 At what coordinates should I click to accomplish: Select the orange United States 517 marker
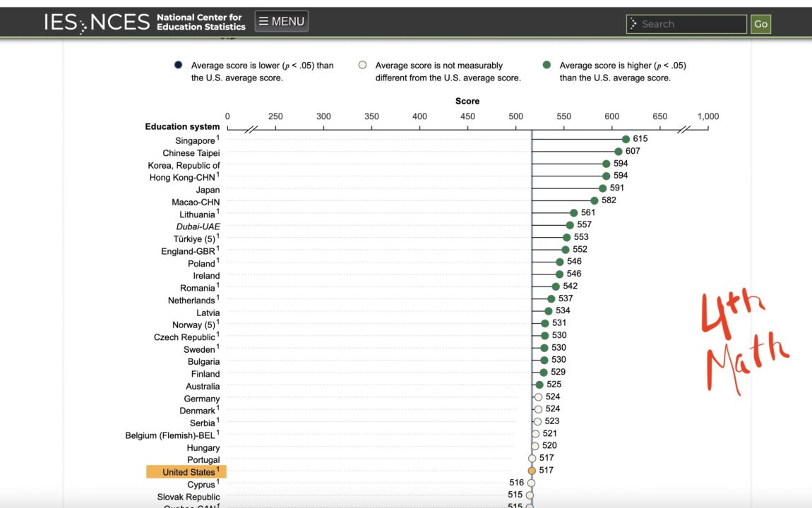532,470
